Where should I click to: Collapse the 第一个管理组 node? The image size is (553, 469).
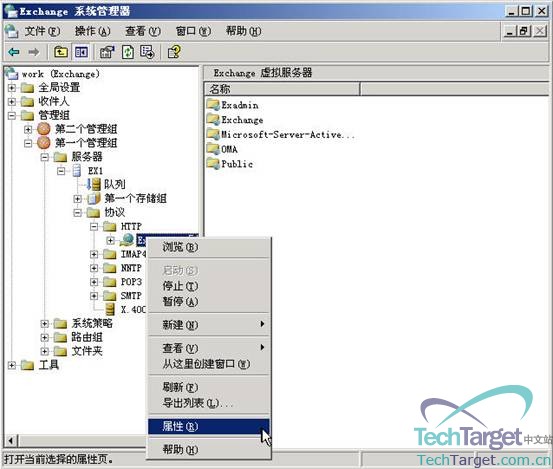coord(28,143)
